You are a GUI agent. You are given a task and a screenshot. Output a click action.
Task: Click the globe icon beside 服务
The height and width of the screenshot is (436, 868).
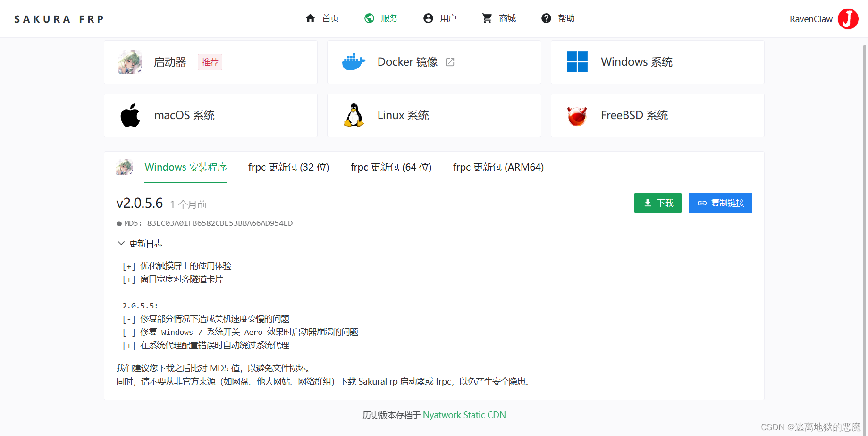[x=369, y=18]
